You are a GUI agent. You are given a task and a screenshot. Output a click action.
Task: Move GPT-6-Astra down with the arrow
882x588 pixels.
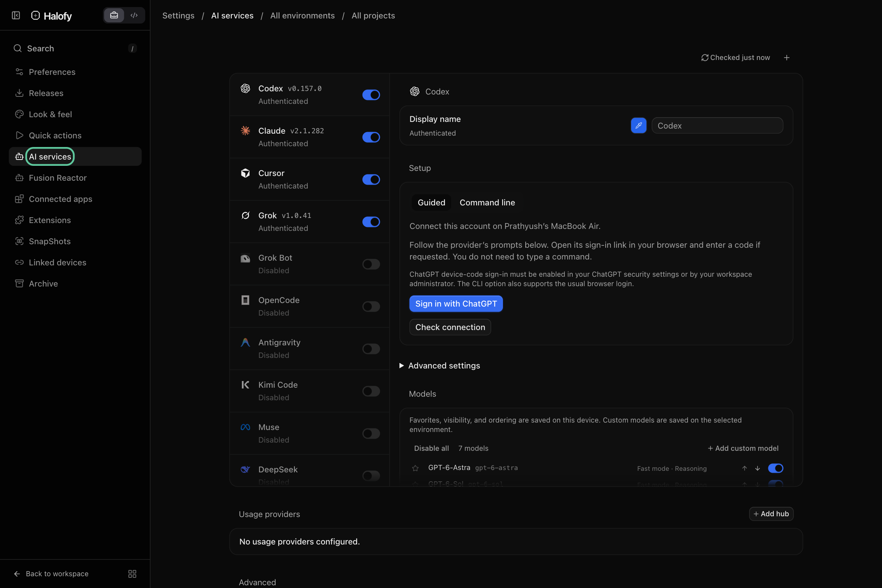click(757, 468)
